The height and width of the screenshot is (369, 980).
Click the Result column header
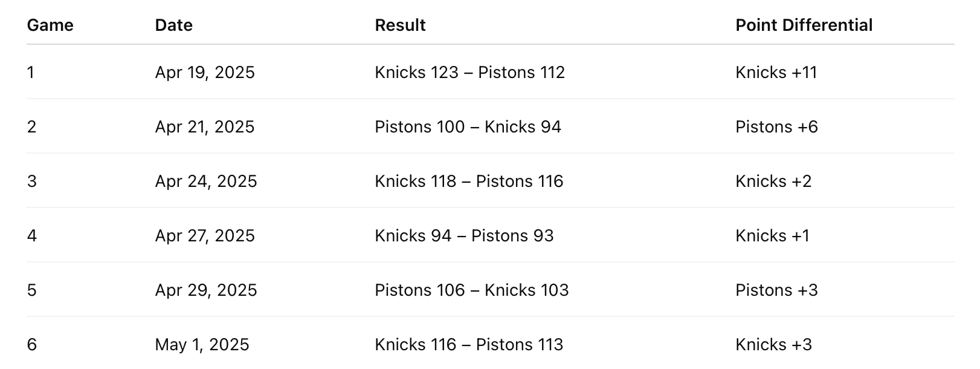coord(400,25)
